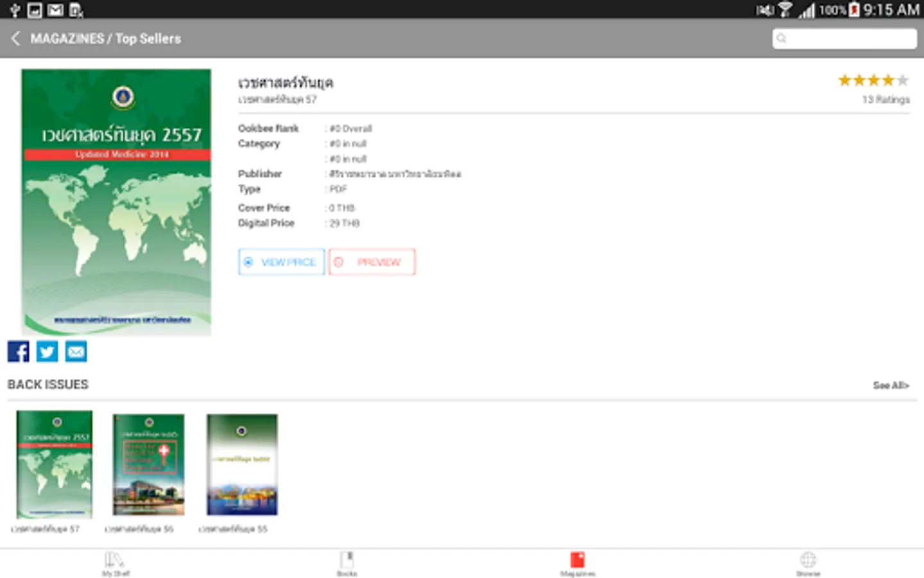Tap the 9:15 AM clock
924x578 pixels.
[891, 10]
